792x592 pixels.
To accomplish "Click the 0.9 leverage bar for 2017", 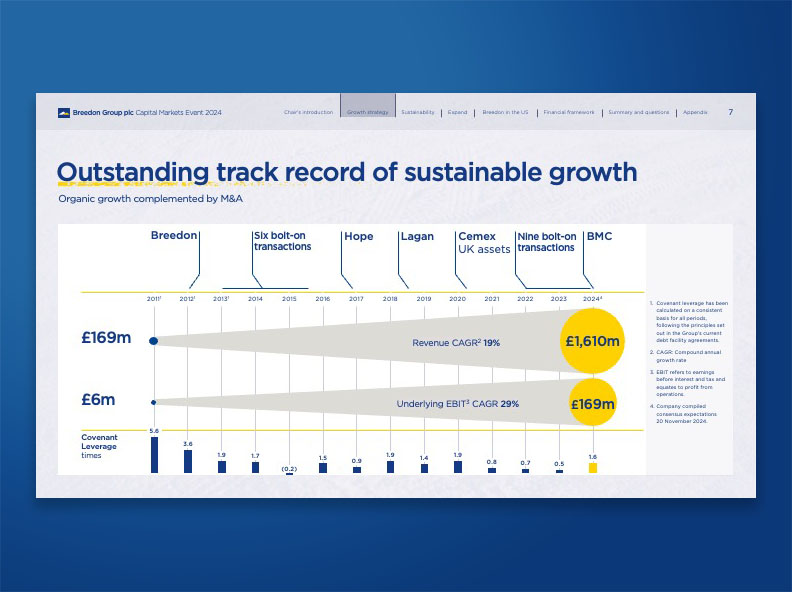I will tap(357, 470).
